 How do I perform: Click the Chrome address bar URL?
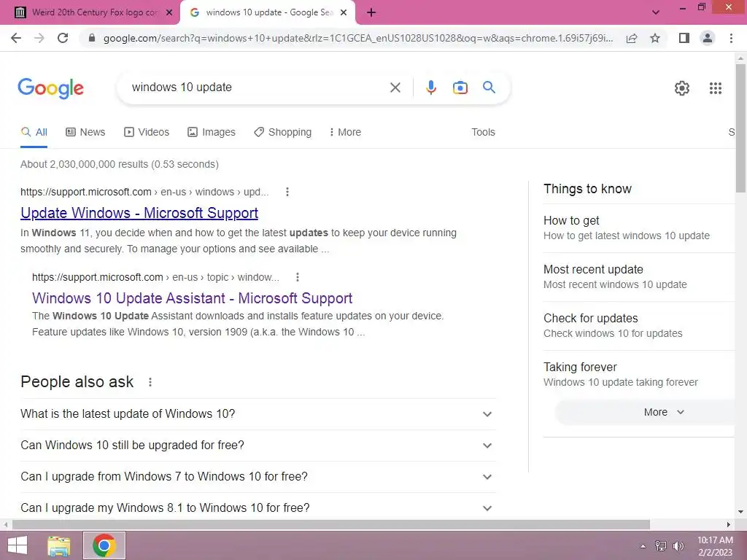[x=357, y=38]
